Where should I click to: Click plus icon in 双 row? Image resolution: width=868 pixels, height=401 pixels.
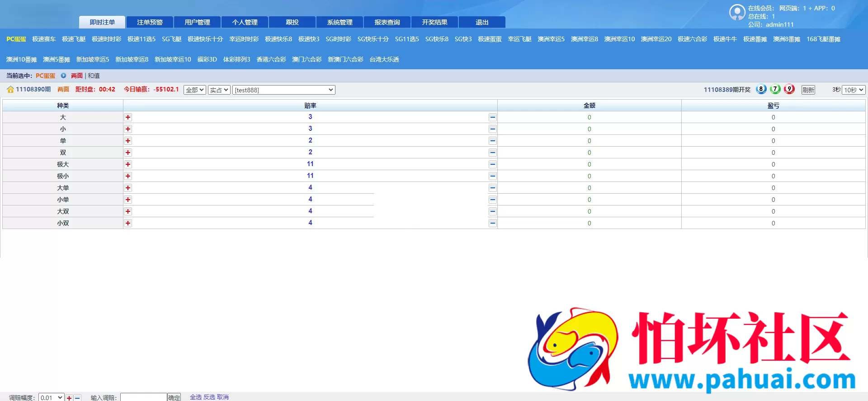point(128,153)
